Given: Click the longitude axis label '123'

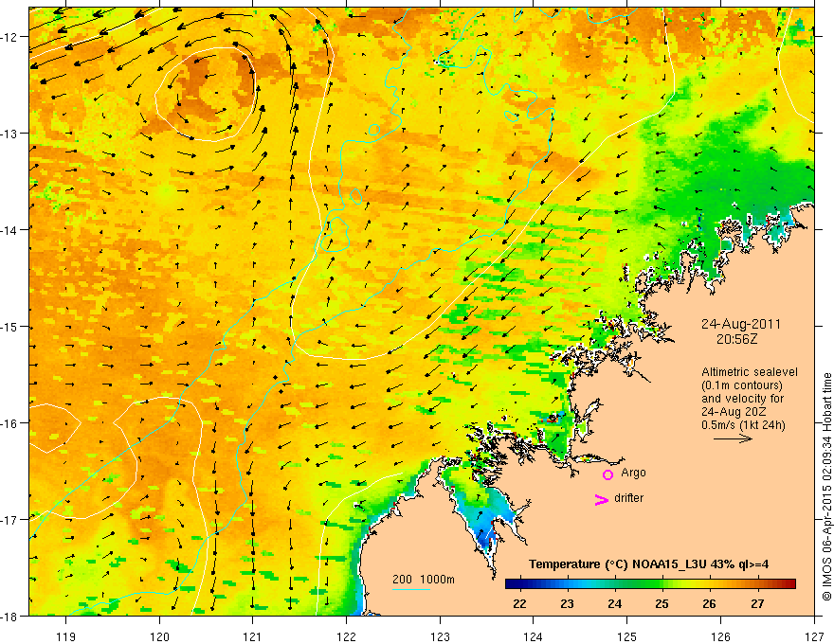Looking at the screenshot, I should [440, 636].
